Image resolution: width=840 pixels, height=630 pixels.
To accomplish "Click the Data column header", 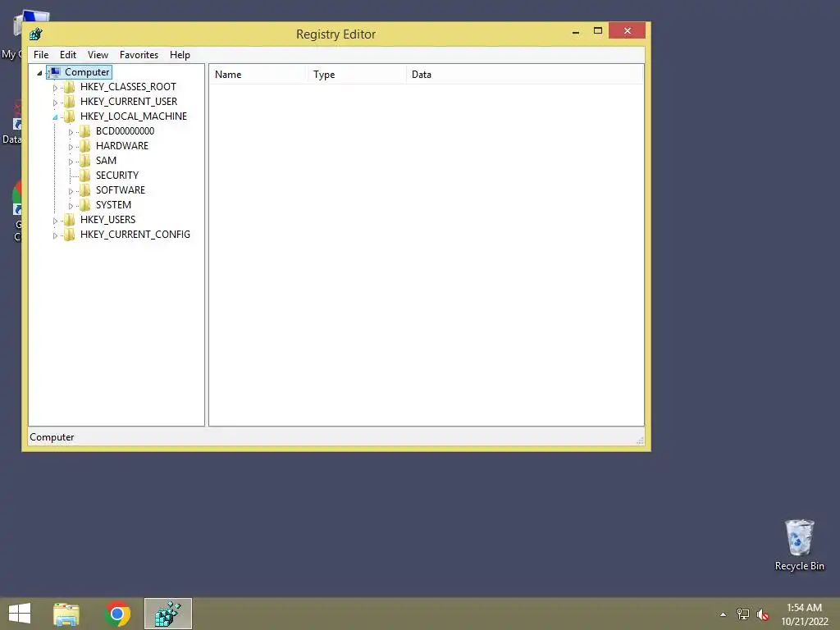I will point(524,75).
